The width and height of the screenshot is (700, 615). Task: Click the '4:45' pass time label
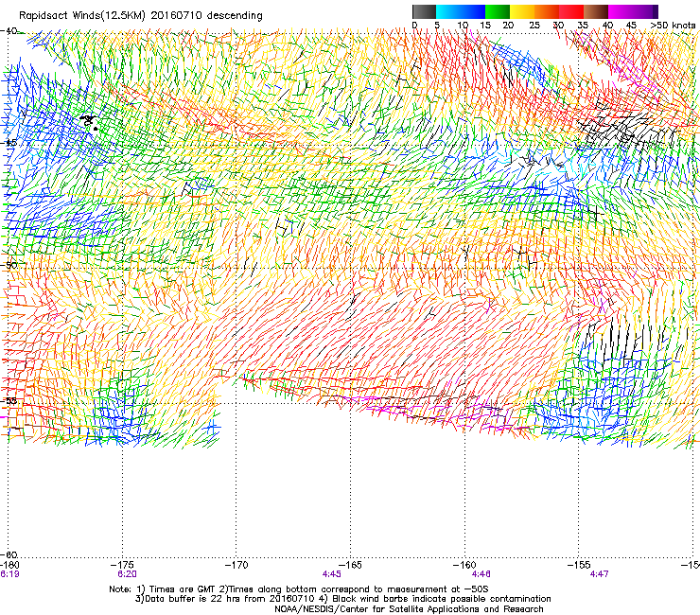click(x=332, y=574)
